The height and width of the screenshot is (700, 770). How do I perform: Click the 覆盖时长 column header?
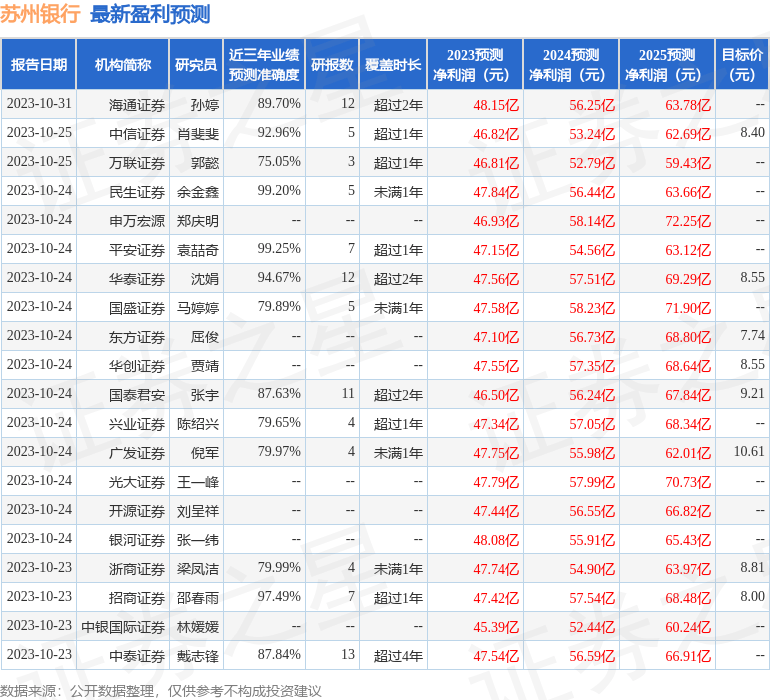coord(393,64)
